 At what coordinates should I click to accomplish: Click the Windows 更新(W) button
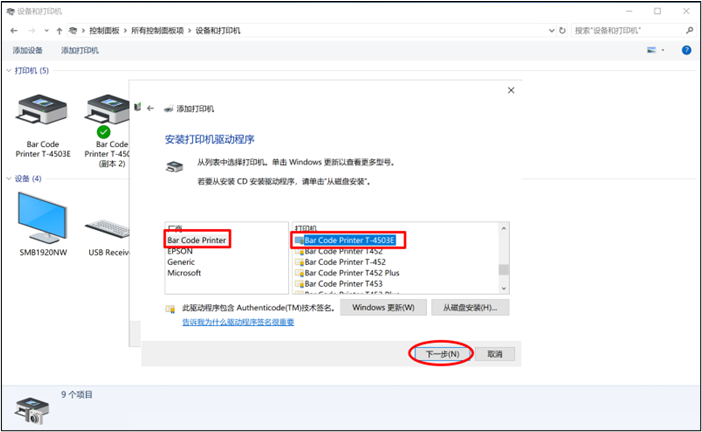click(x=383, y=307)
